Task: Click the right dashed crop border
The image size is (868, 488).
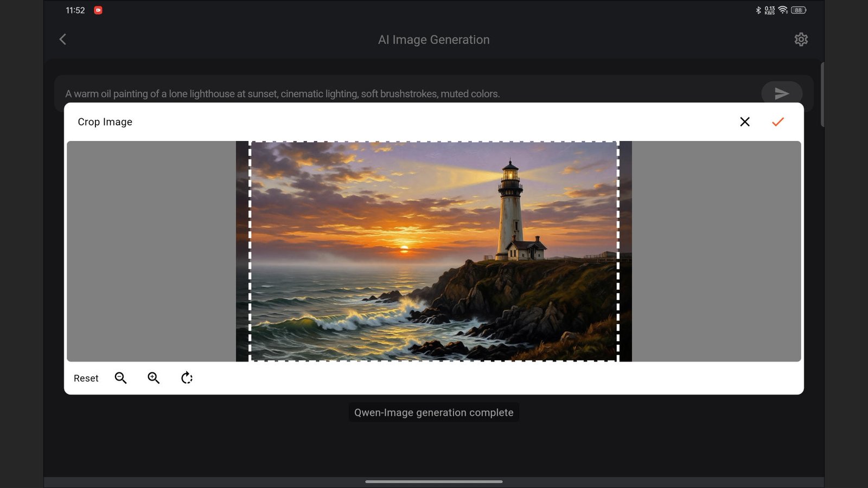Action: (618, 249)
